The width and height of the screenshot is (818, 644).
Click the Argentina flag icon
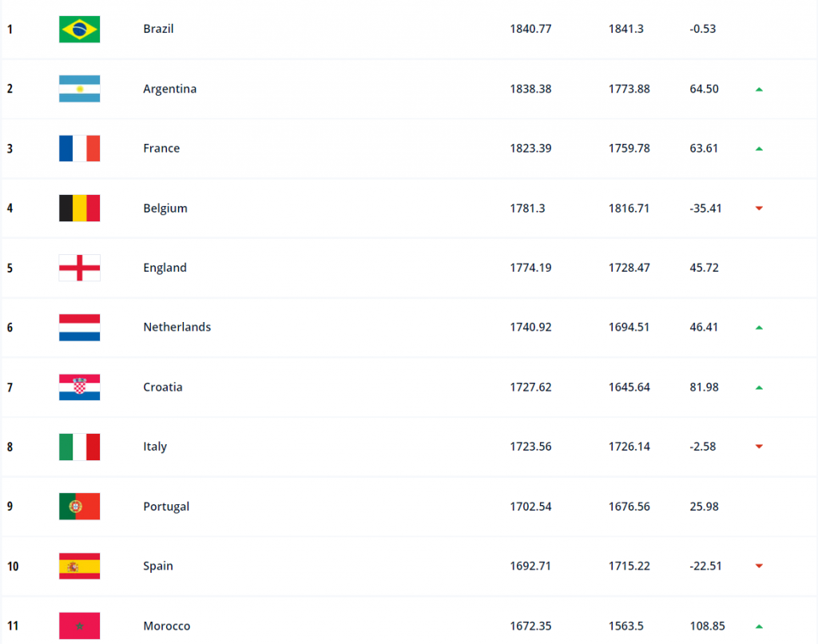(x=79, y=89)
